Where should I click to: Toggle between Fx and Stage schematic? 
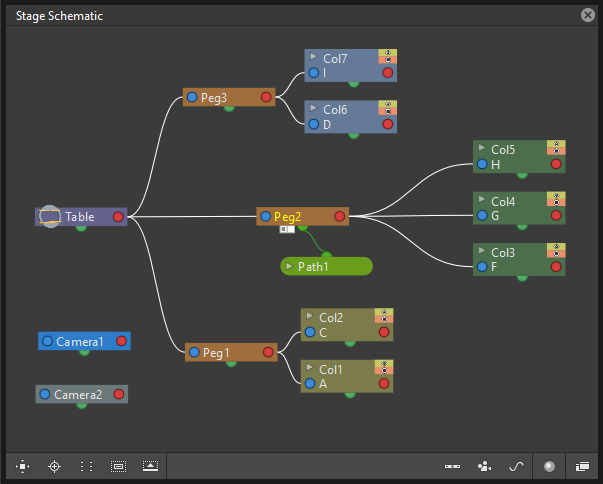pos(582,466)
